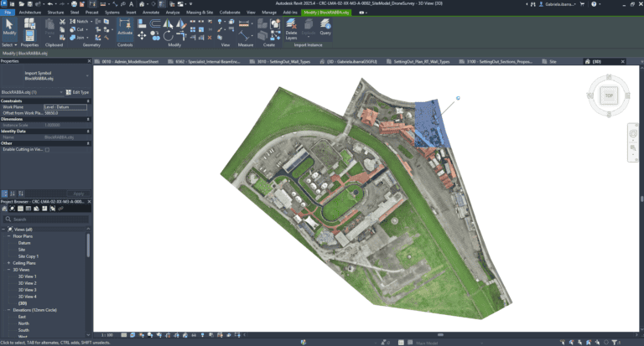644x346 pixels.
Task: Click the Project Browser Search field
Action: point(46,219)
